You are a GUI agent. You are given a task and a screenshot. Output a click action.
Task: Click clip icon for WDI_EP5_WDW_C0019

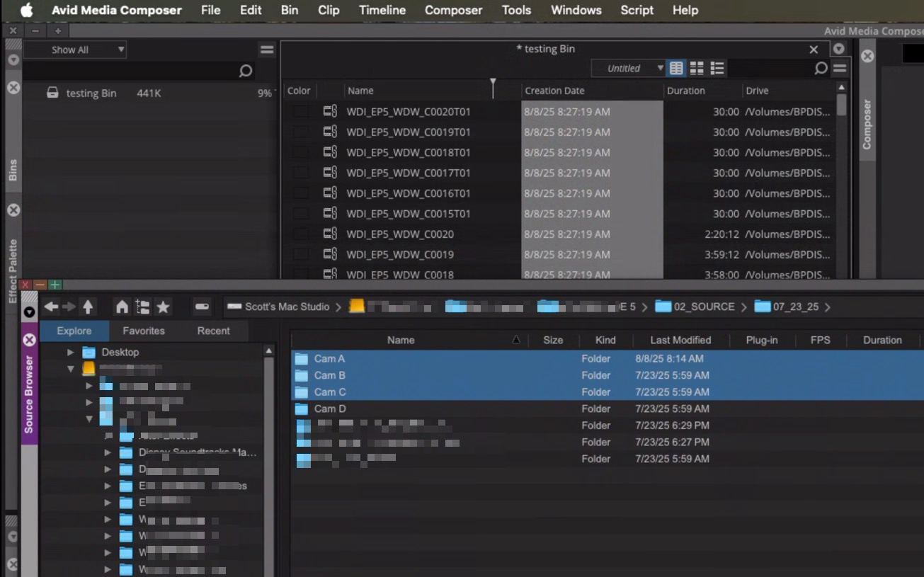click(x=330, y=254)
